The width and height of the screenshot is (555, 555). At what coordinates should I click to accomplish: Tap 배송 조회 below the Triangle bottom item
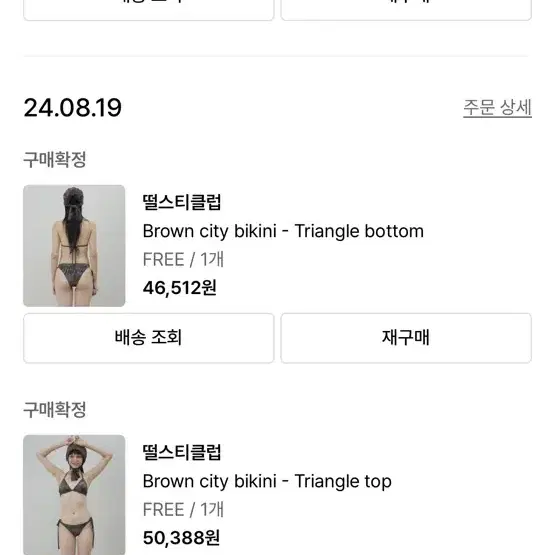(149, 338)
